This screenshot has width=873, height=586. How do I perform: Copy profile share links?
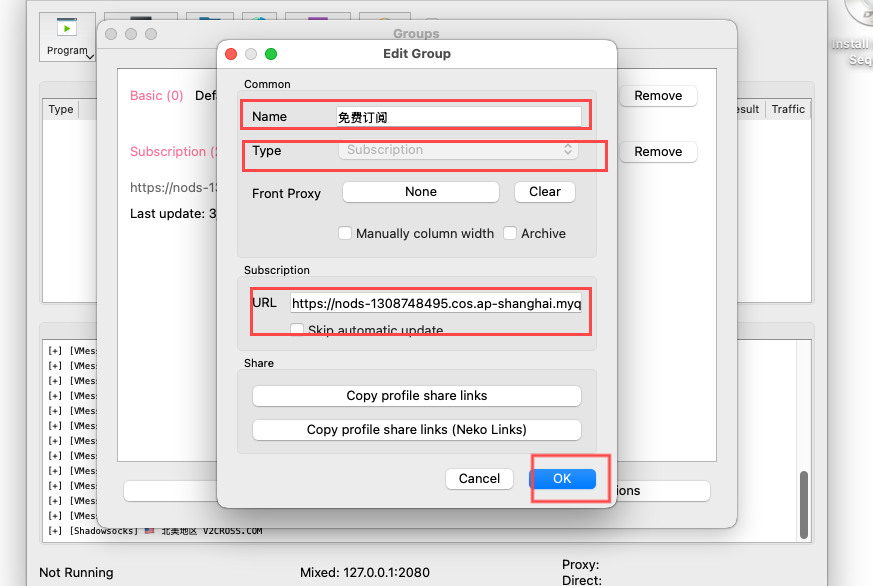pos(416,396)
